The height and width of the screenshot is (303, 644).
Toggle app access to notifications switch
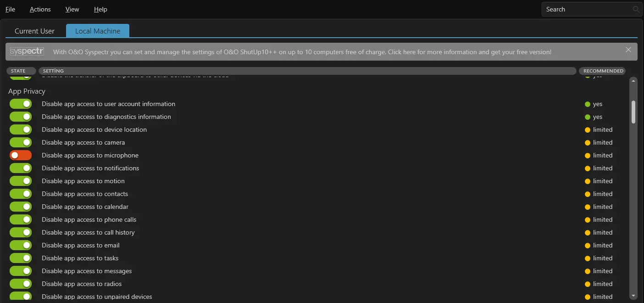point(21,168)
